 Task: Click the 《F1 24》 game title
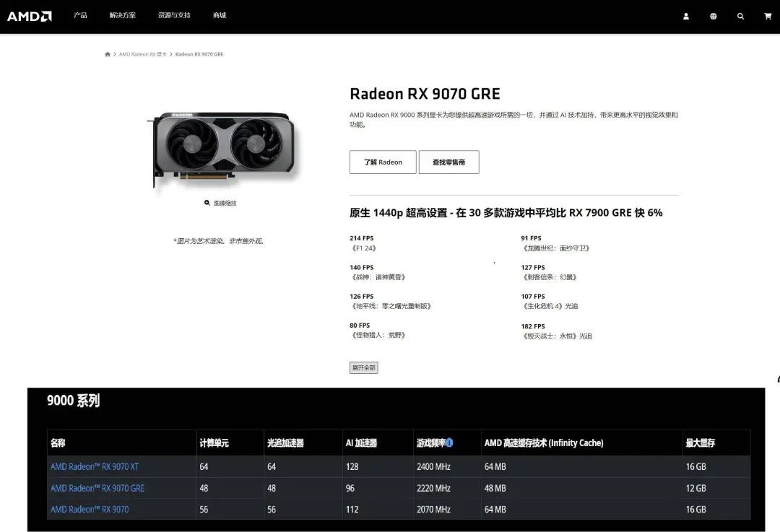(x=363, y=248)
